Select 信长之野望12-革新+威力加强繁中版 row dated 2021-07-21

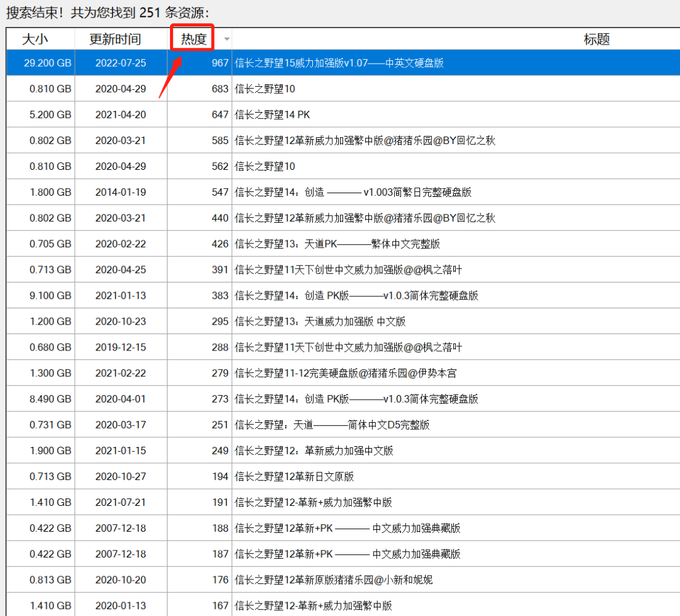(x=343, y=502)
